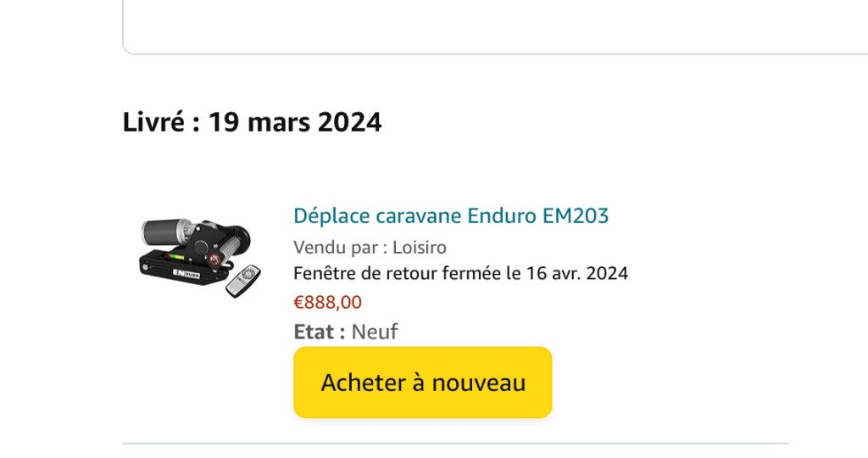Viewport: 868px width, 458px height.
Task: Click the bold "Etat :" label
Action: click(320, 331)
